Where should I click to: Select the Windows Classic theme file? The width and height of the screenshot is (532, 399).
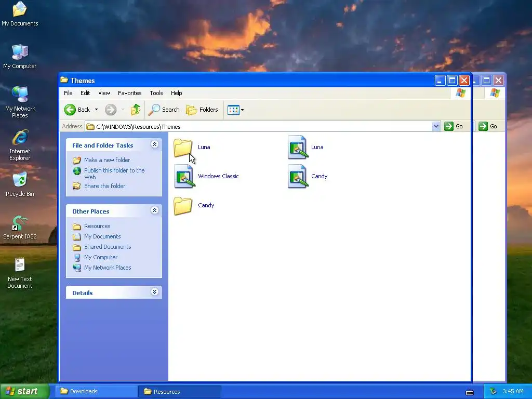[206, 176]
